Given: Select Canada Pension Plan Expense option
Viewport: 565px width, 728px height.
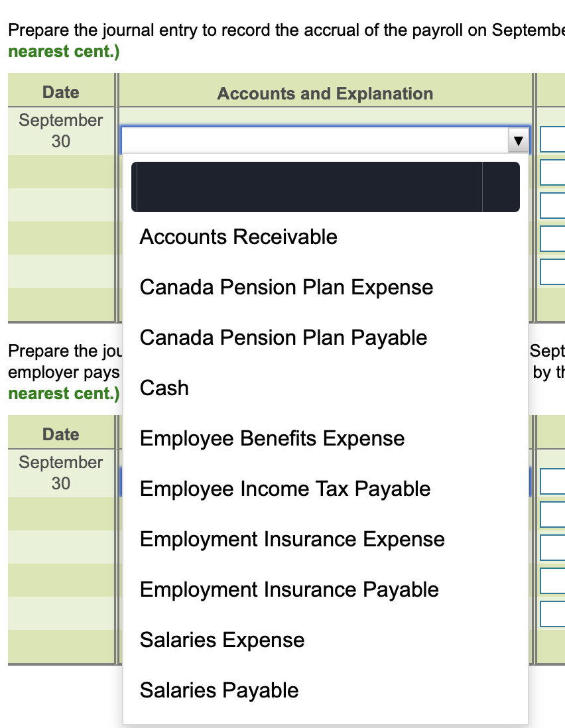Looking at the screenshot, I should point(285,287).
